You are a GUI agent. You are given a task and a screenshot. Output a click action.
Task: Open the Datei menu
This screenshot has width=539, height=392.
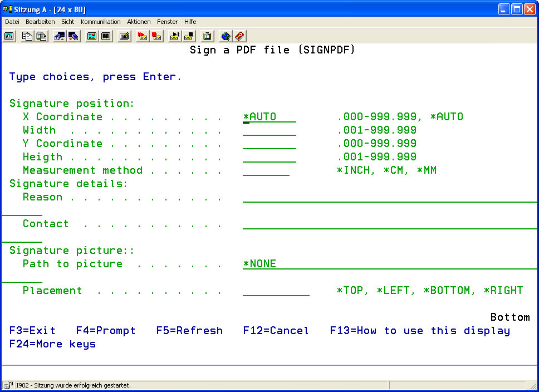coord(12,22)
